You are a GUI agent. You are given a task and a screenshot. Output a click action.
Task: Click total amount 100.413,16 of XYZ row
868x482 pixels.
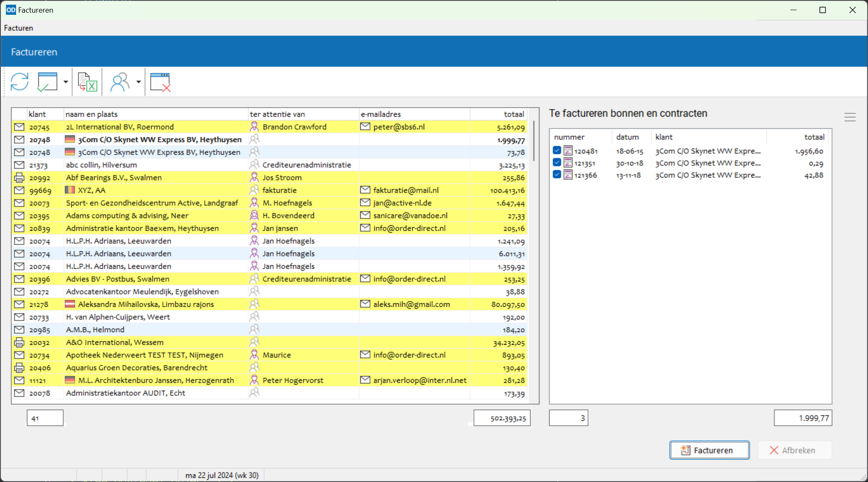point(507,191)
